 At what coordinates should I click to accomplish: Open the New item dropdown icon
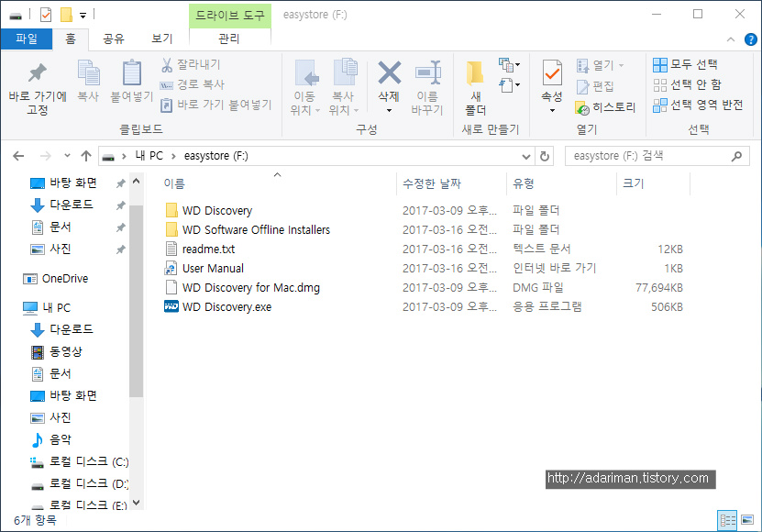(x=509, y=64)
